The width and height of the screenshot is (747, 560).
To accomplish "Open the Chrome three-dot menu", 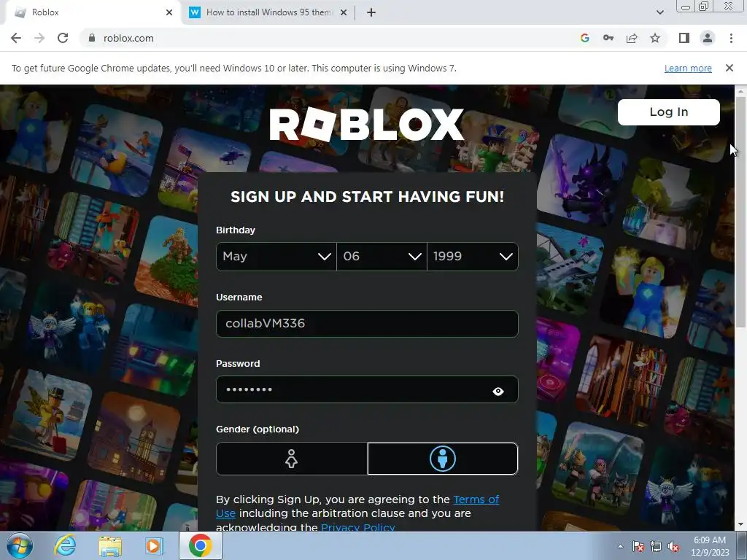I will tap(731, 38).
